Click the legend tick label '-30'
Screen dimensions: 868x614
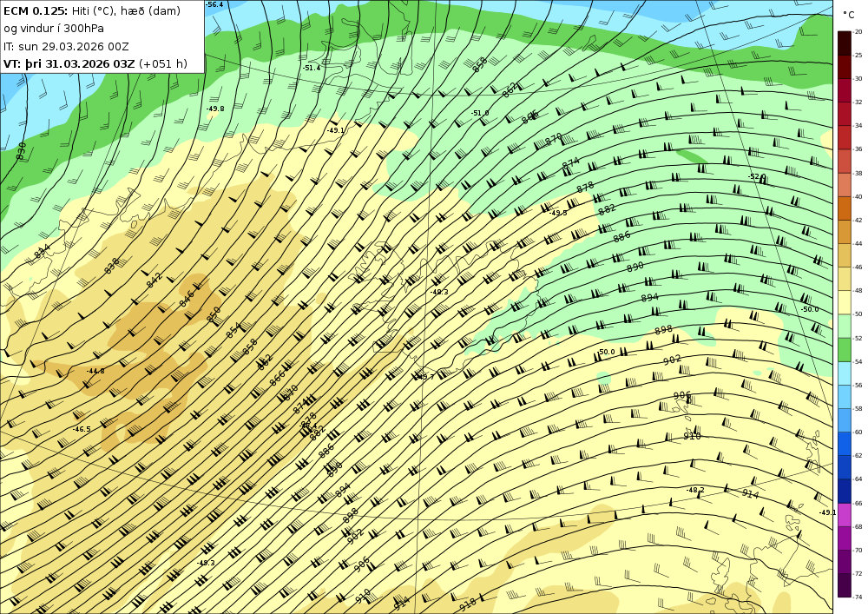tap(858, 79)
